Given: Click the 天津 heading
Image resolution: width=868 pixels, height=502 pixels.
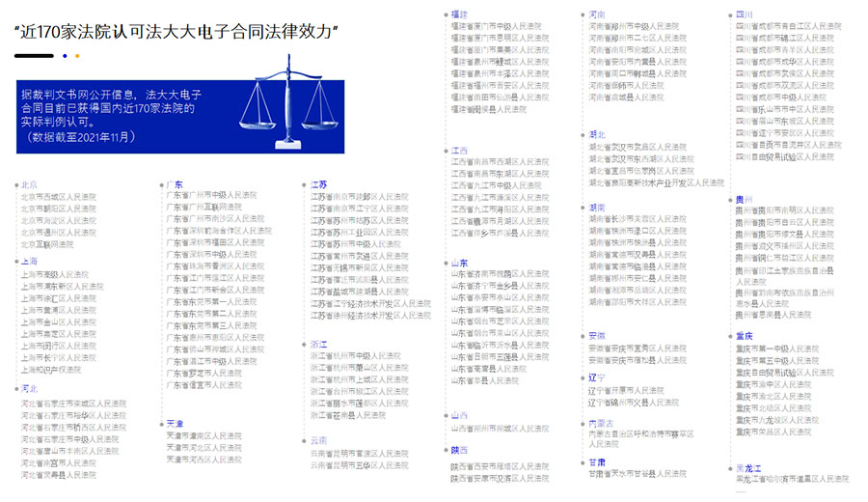Looking at the screenshot, I should (175, 423).
